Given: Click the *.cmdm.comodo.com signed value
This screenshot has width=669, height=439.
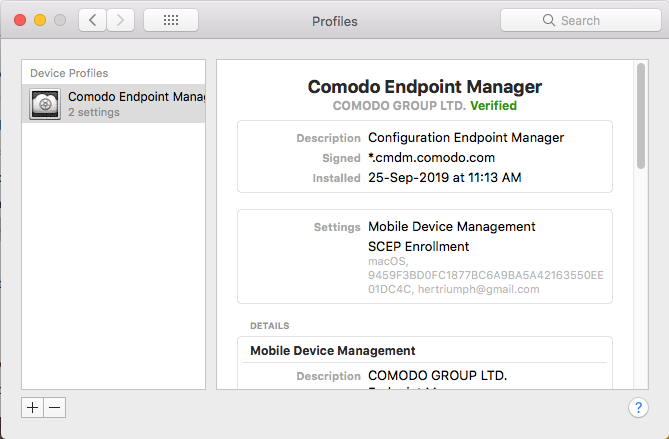Looking at the screenshot, I should coord(431,158).
